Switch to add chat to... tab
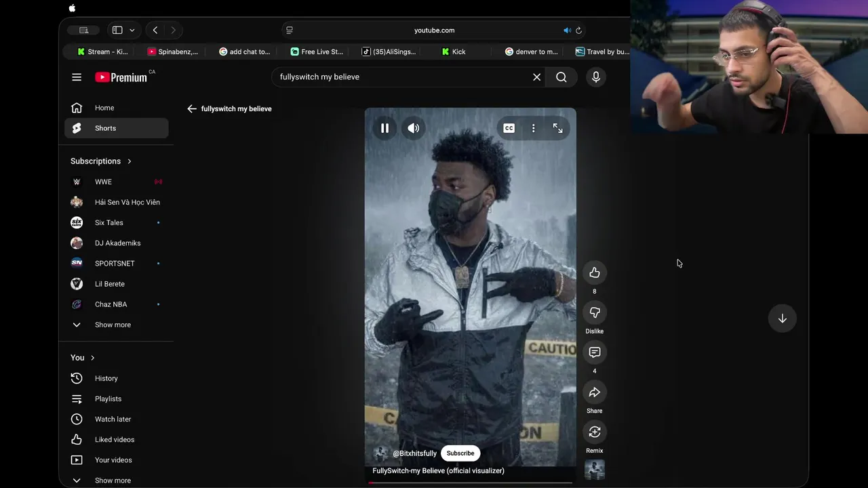The height and width of the screenshot is (488, 868). (x=244, y=52)
